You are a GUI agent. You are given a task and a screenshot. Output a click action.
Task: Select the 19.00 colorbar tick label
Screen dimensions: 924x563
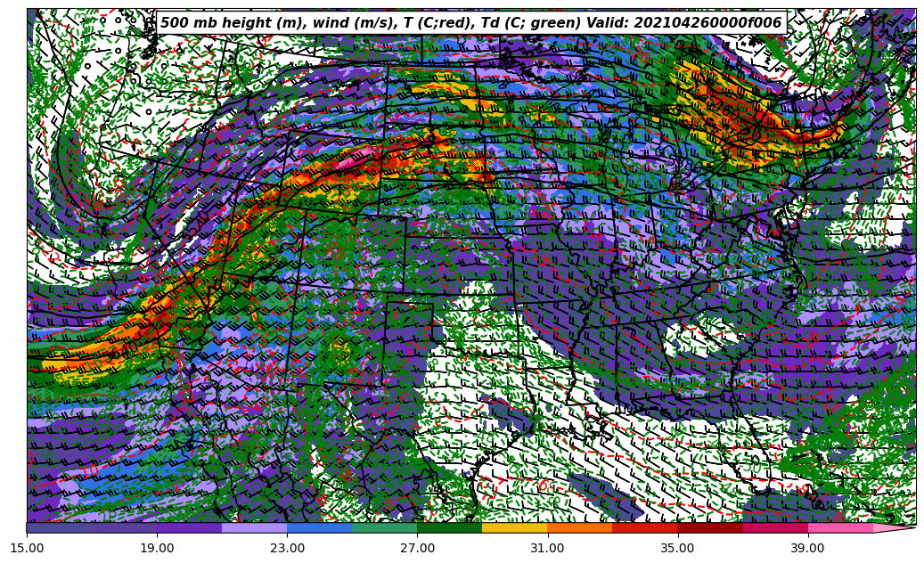(x=158, y=548)
